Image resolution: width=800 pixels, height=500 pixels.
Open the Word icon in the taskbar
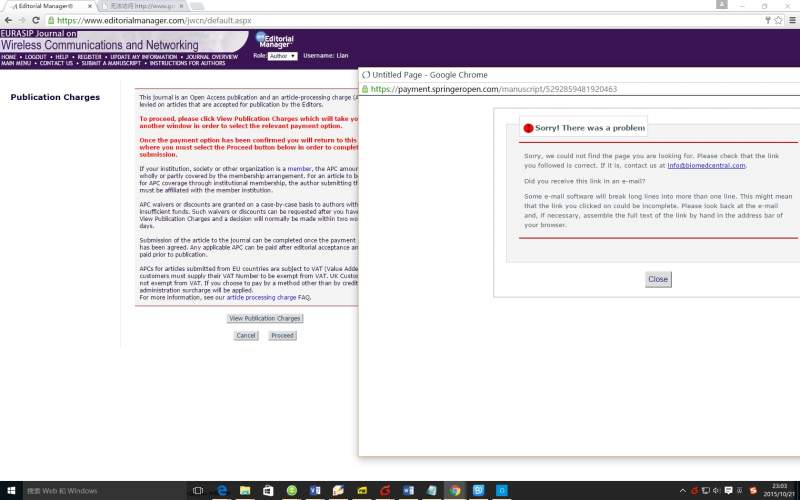point(409,491)
